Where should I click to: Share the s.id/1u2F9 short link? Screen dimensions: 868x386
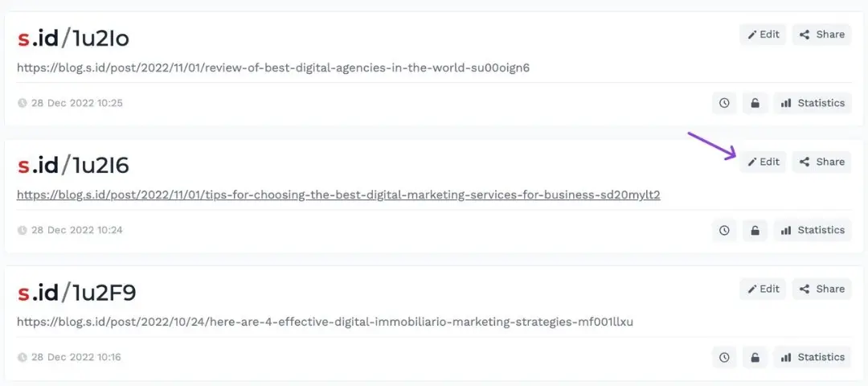tap(821, 289)
